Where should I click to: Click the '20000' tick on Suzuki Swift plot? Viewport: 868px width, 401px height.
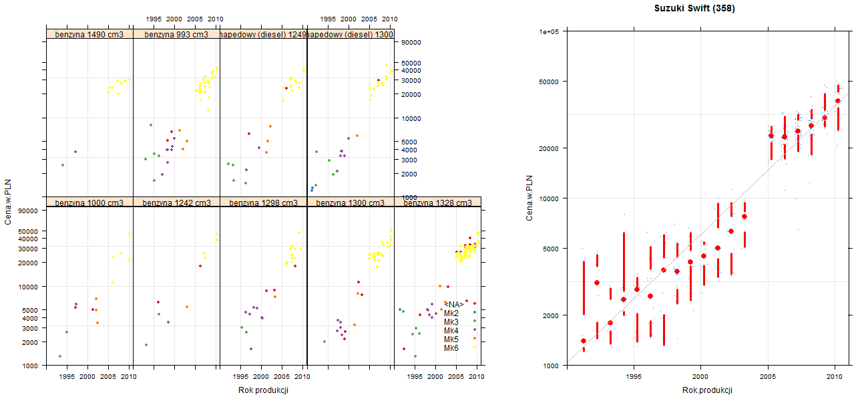pos(550,148)
